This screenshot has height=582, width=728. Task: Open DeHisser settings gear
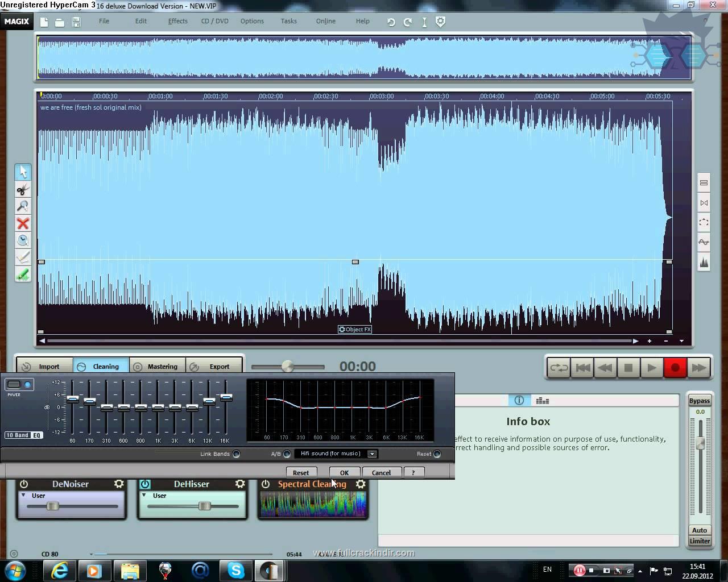pyautogui.click(x=240, y=484)
